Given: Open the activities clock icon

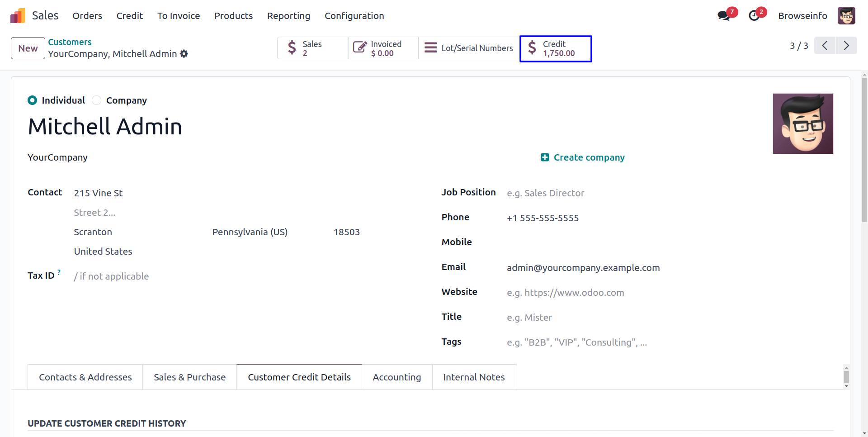Looking at the screenshot, I should pos(754,16).
